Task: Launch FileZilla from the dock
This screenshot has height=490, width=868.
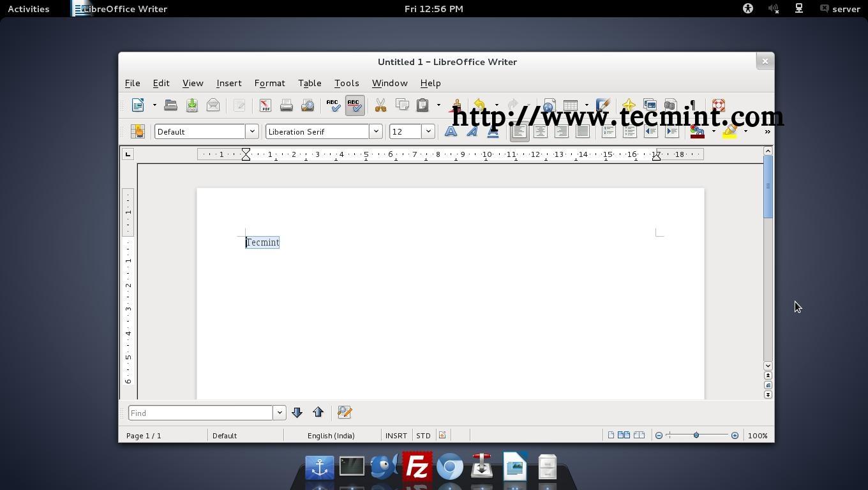Action: (x=417, y=468)
